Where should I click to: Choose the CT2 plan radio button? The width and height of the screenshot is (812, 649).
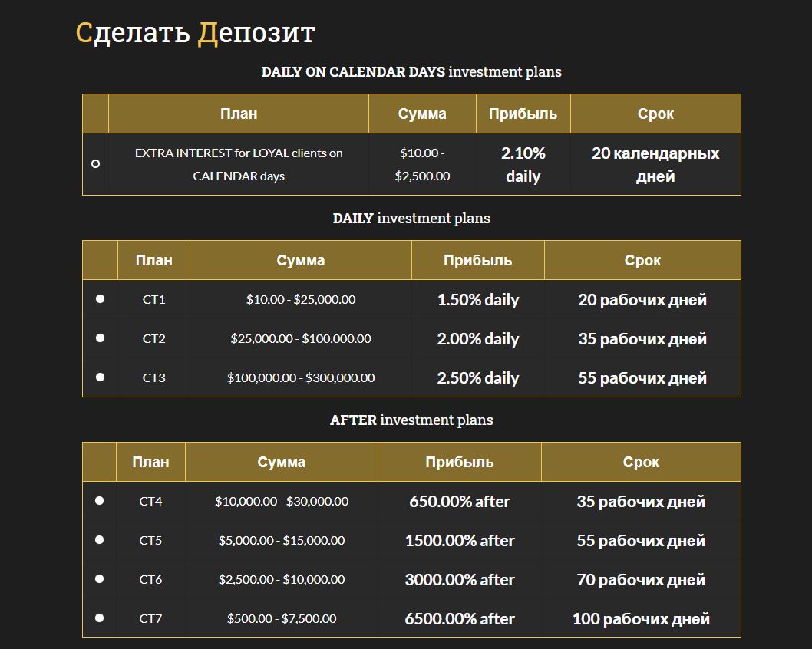coord(100,338)
